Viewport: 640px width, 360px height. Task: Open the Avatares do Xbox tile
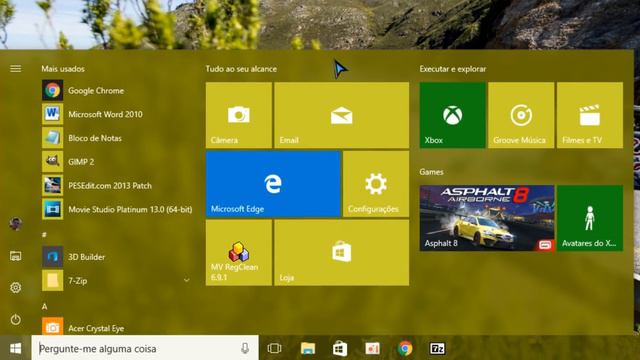click(x=590, y=218)
